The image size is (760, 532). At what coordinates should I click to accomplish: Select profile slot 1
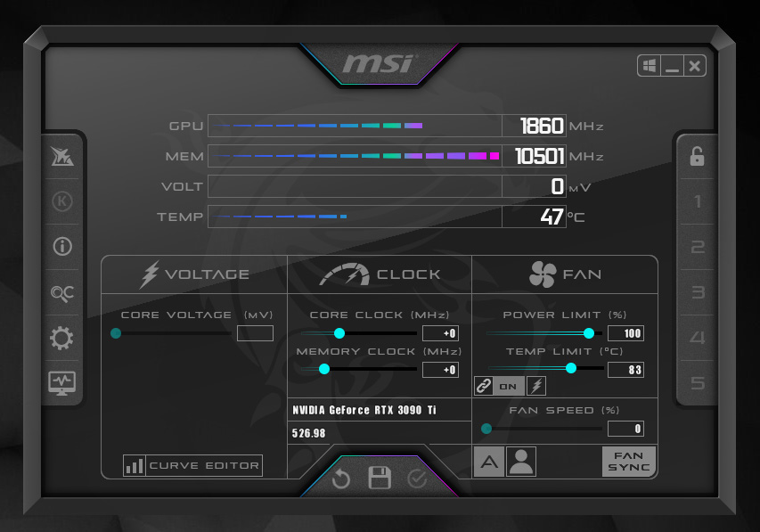(x=698, y=201)
